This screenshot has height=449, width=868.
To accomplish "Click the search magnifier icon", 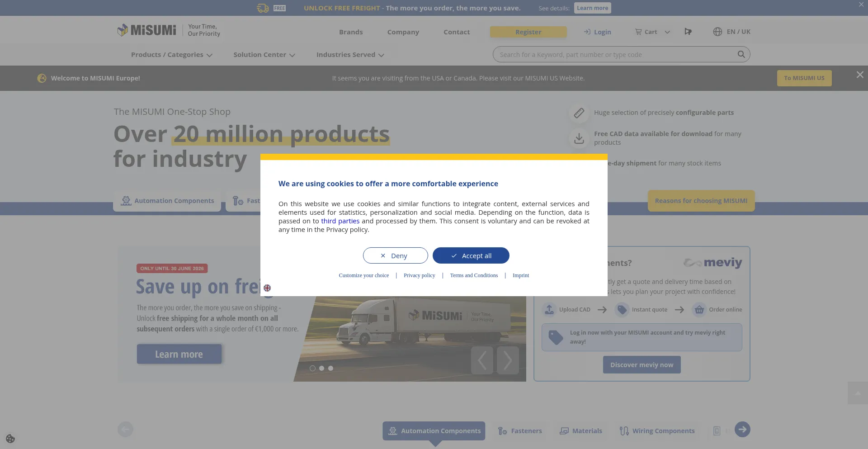I will (741, 54).
